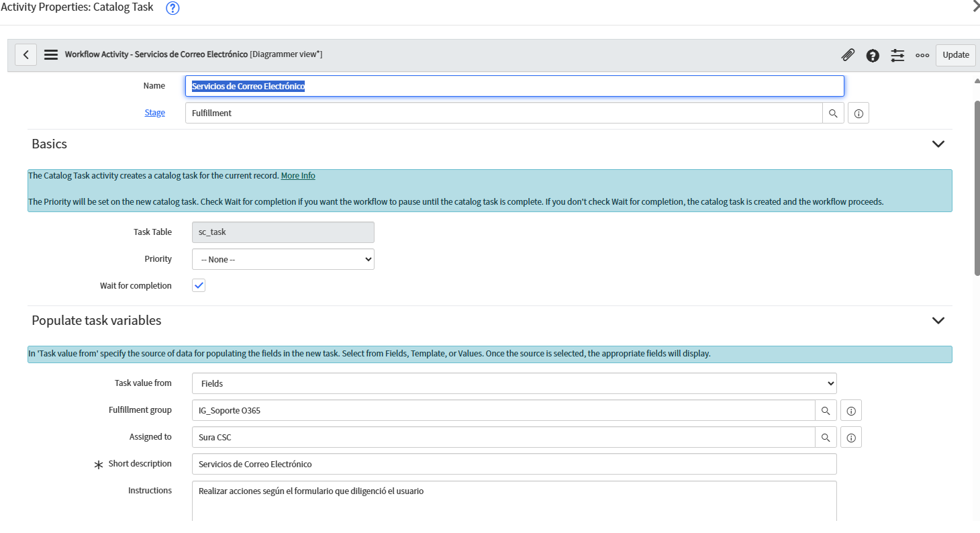Open the help question mark in header bar
Viewport: 980px width, 533px height.
pyautogui.click(x=873, y=56)
